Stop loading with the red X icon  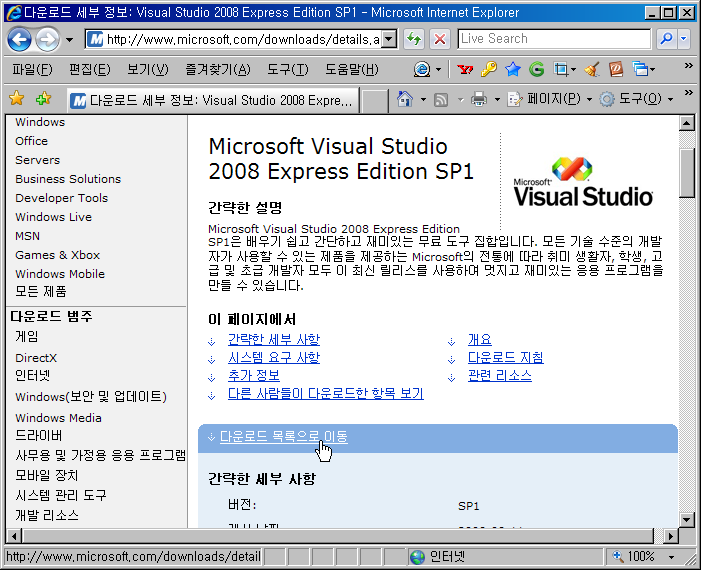440,39
